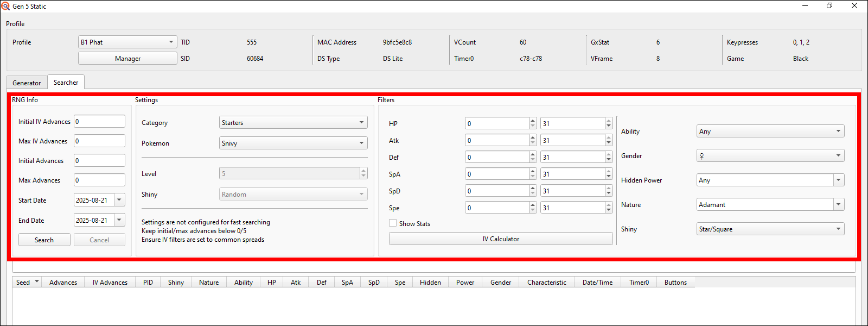Image resolution: width=868 pixels, height=326 pixels.
Task: Open the Profile Manager
Action: [x=127, y=59]
